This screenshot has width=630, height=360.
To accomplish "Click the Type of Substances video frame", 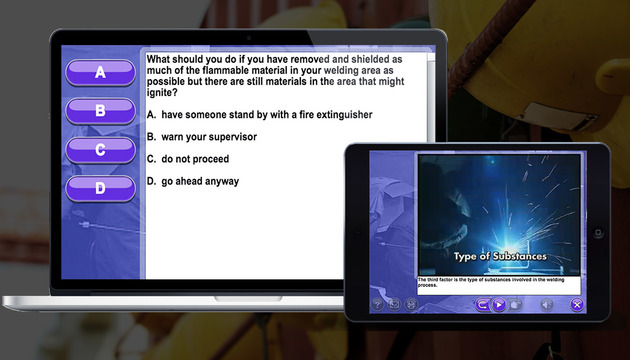I will (x=499, y=215).
